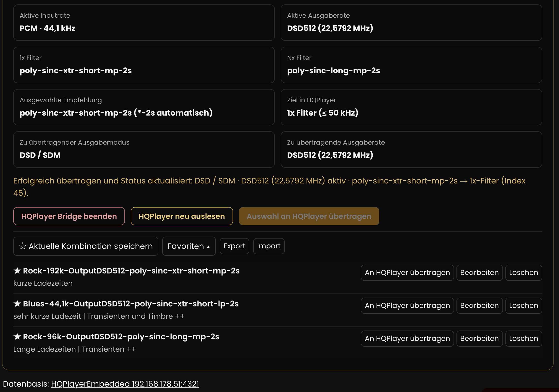Viewport: 559px width, 392px height.
Task: Click the Ziel in HQPlayer value 1x Filter
Action: [x=323, y=113]
